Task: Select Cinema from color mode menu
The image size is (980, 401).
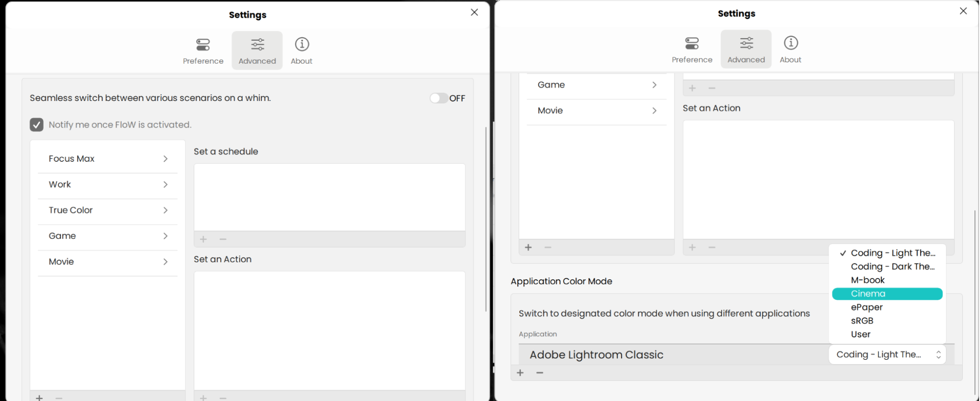Action: pyautogui.click(x=887, y=294)
